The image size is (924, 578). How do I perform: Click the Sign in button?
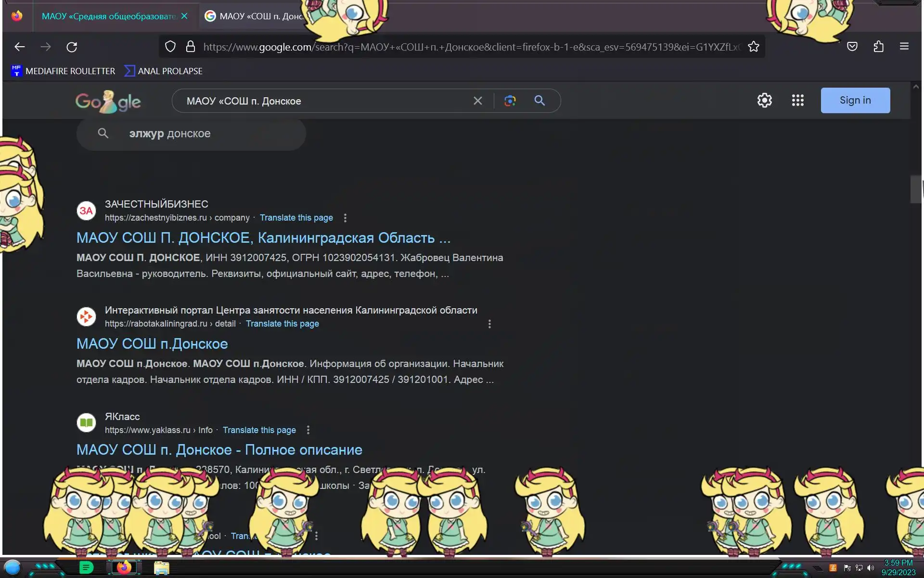coord(855,100)
